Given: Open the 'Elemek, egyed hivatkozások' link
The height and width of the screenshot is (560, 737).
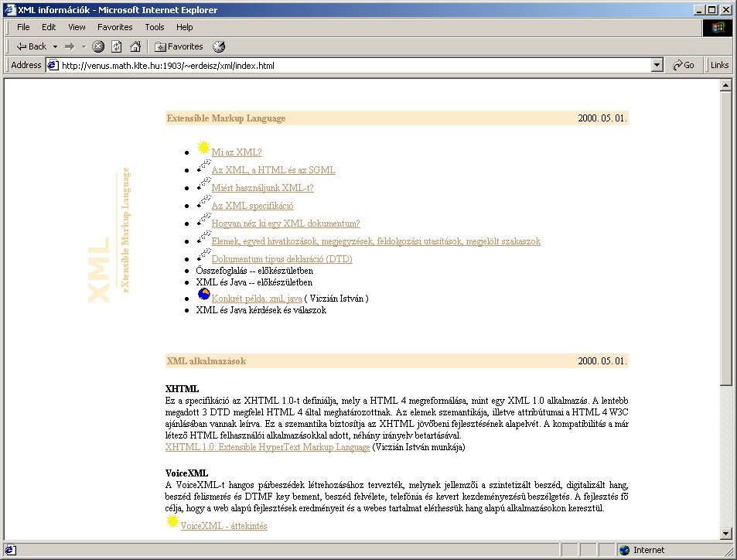Looking at the screenshot, I should click(x=376, y=241).
